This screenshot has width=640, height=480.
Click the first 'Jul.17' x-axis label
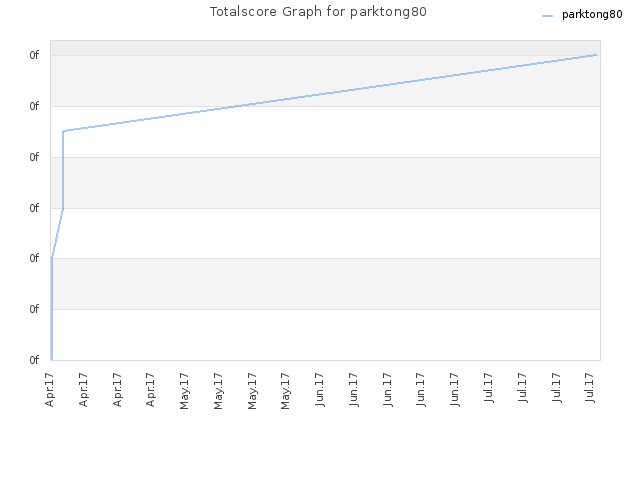click(488, 387)
